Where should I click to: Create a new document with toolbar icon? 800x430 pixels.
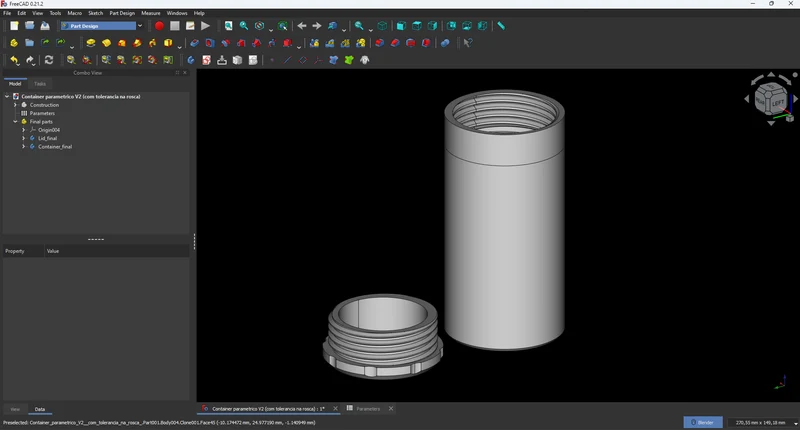click(14, 26)
